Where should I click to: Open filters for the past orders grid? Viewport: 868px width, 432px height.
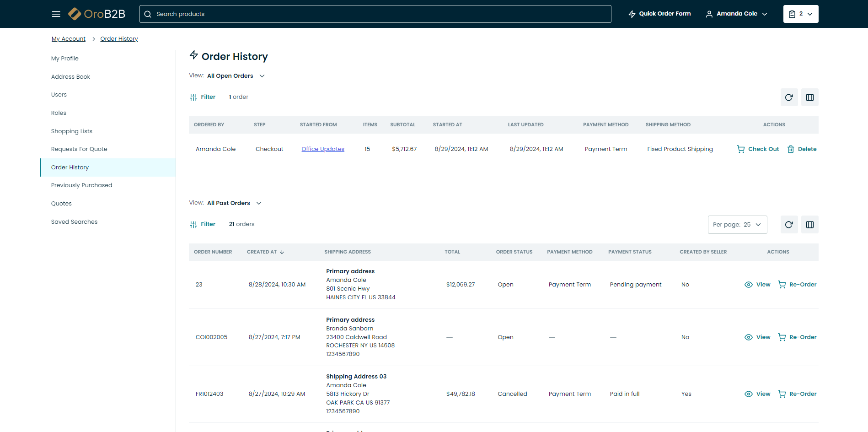point(203,224)
